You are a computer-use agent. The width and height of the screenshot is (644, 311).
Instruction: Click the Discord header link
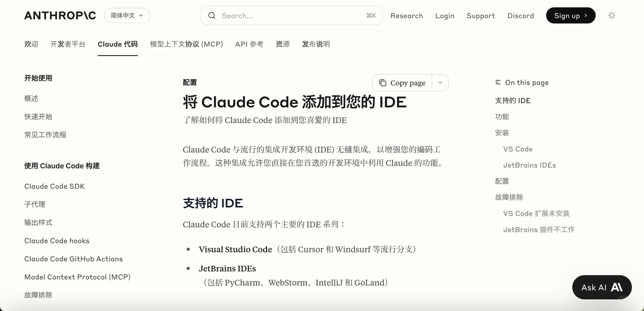[521, 16]
